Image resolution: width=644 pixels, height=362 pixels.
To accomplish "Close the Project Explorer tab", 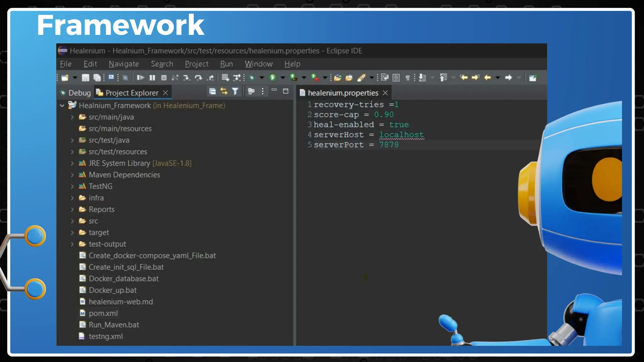I will (165, 93).
